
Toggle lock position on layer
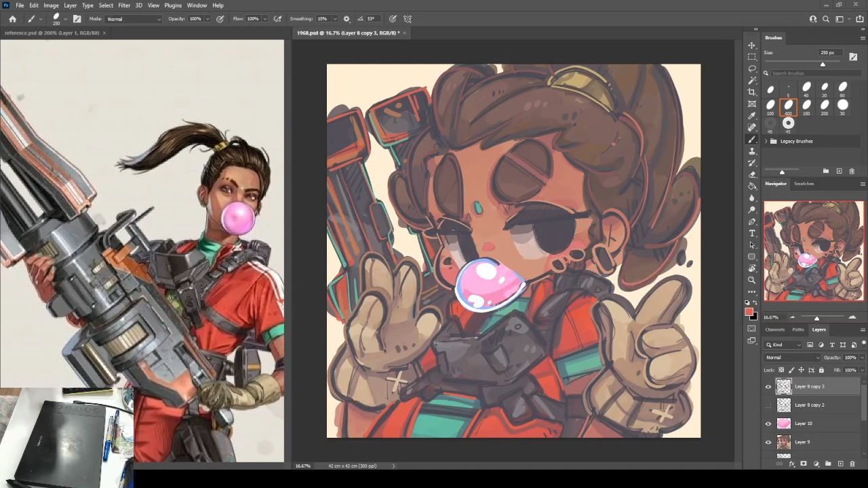pos(801,370)
